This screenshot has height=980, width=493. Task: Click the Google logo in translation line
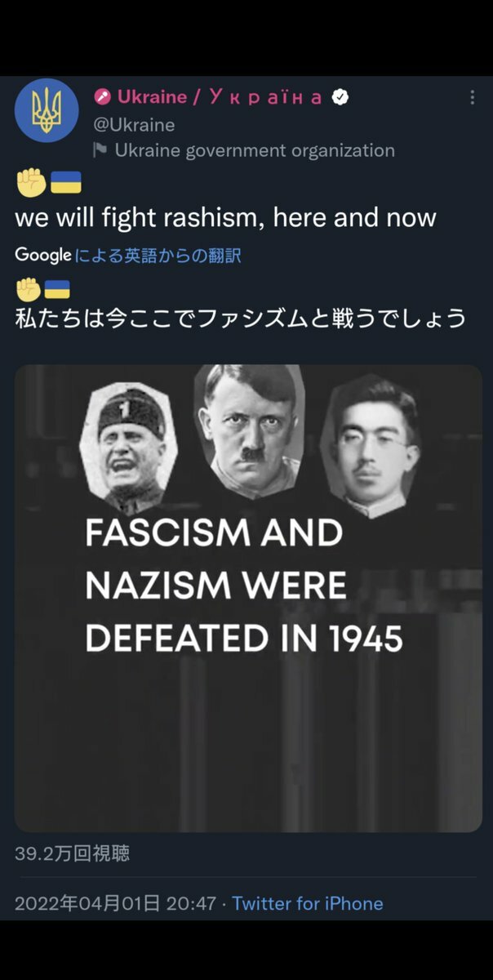(42, 256)
